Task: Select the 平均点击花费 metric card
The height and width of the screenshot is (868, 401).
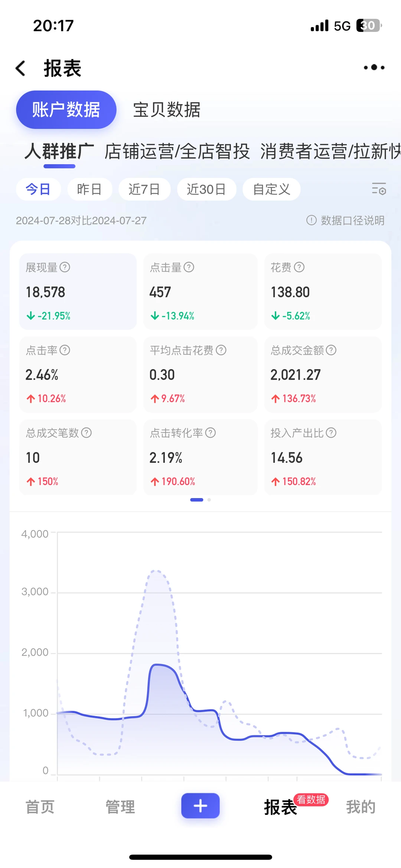Action: [200, 374]
